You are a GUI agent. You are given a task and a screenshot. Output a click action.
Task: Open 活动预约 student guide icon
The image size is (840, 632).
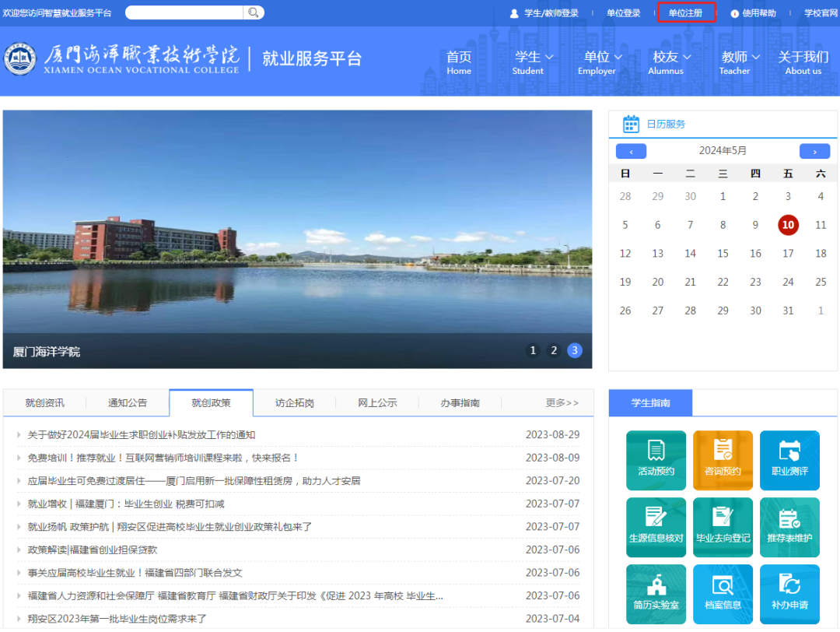pos(656,460)
